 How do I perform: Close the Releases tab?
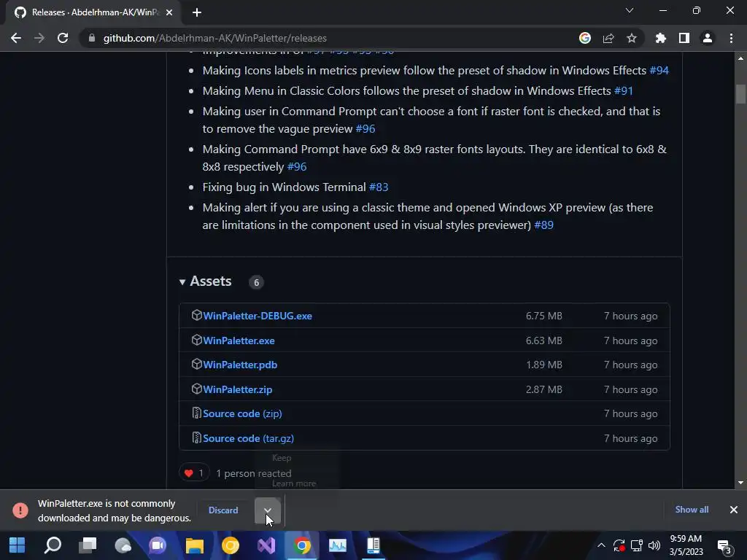coord(169,12)
